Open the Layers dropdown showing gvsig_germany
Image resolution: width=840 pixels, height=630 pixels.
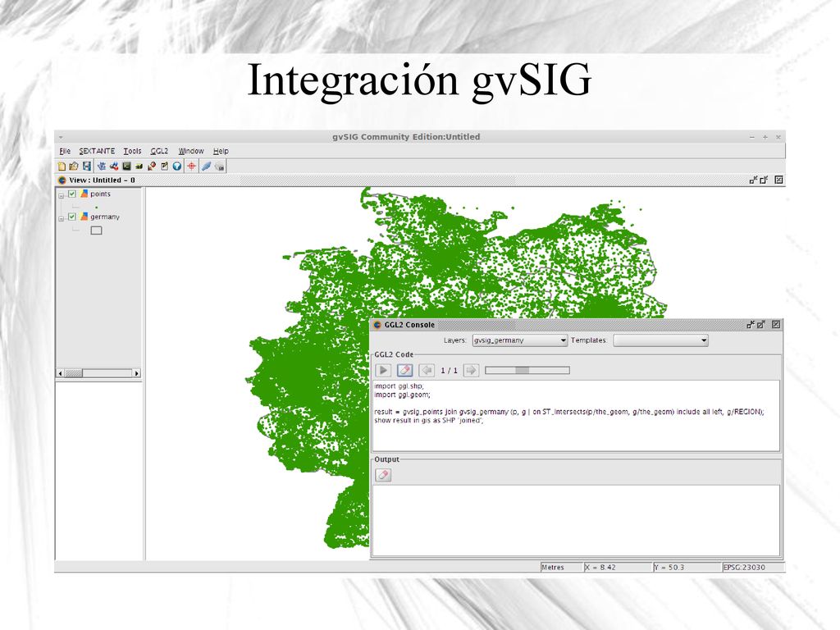[519, 340]
